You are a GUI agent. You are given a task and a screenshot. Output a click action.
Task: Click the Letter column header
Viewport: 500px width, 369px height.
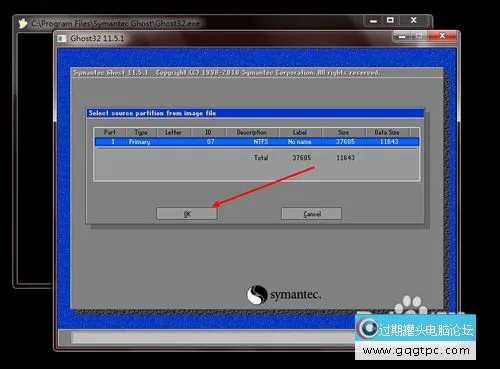(x=174, y=132)
